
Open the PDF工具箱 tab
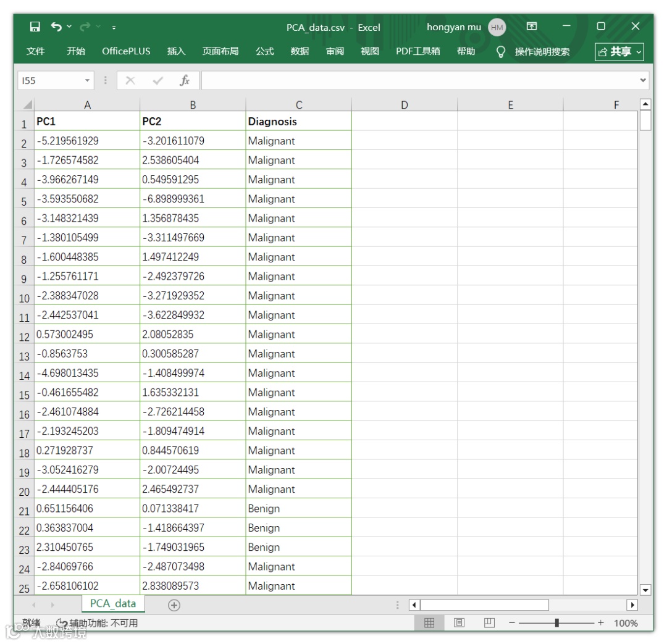[x=417, y=51]
